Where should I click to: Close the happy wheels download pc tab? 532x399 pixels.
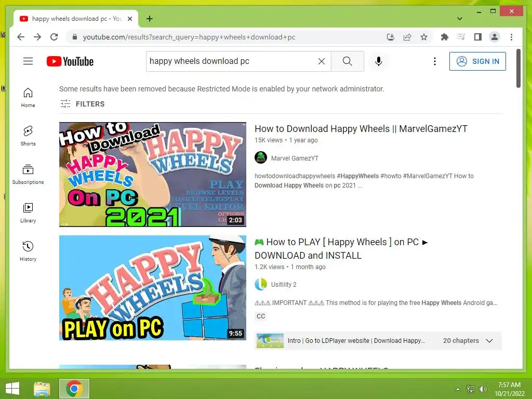(129, 19)
